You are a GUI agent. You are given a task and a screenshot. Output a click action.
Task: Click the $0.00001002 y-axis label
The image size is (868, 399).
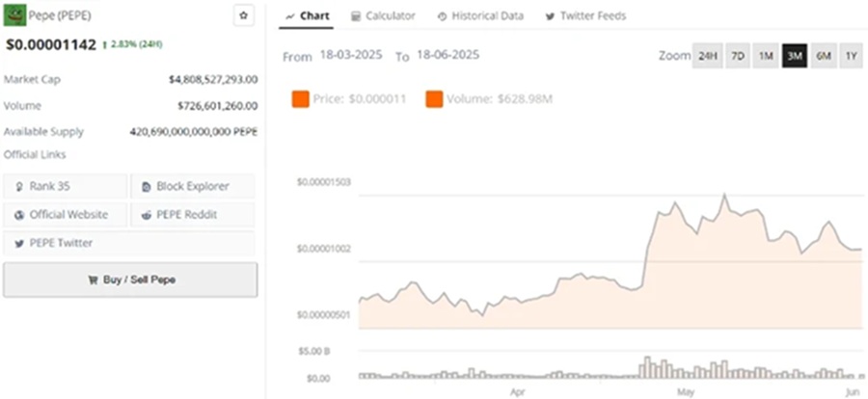click(x=324, y=249)
